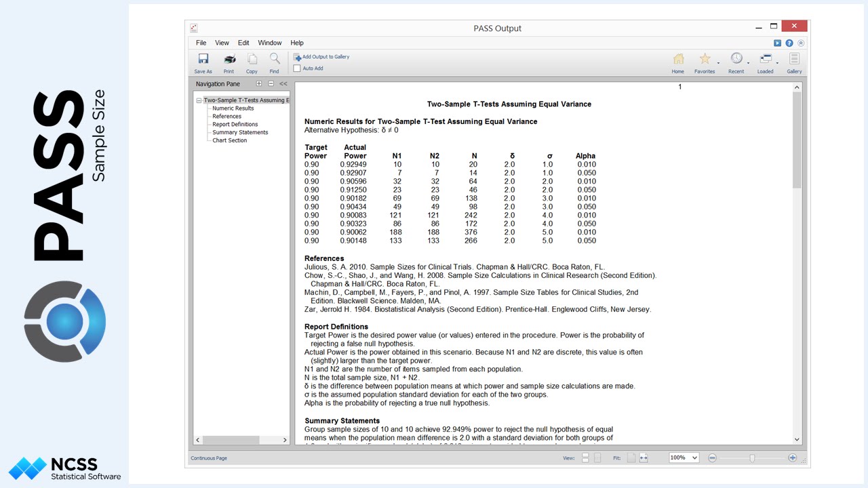Click the output vertical scrollbar thumb
Screen dimensions: 868x488
click(797, 140)
